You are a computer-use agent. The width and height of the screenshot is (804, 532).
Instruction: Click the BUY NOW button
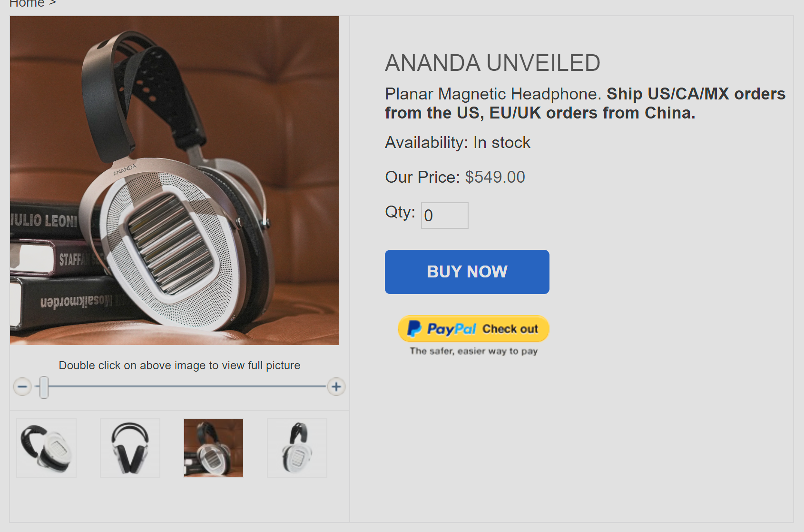[467, 271]
